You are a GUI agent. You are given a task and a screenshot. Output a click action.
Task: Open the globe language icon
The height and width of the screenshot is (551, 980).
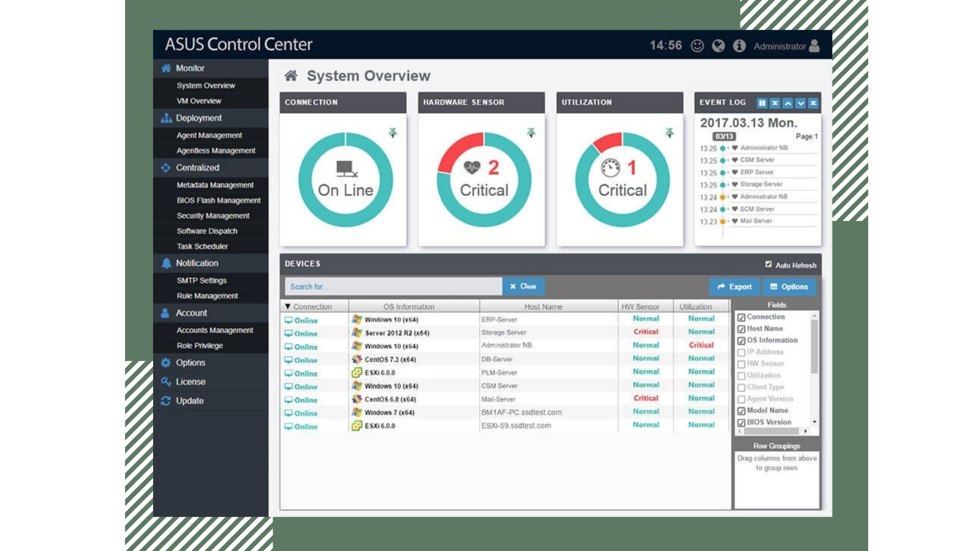[x=718, y=46]
